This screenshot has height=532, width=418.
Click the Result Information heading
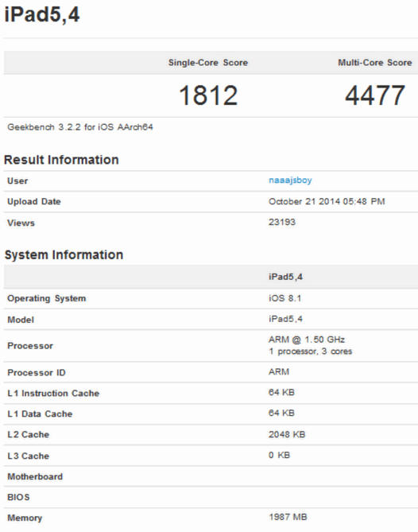(x=61, y=160)
